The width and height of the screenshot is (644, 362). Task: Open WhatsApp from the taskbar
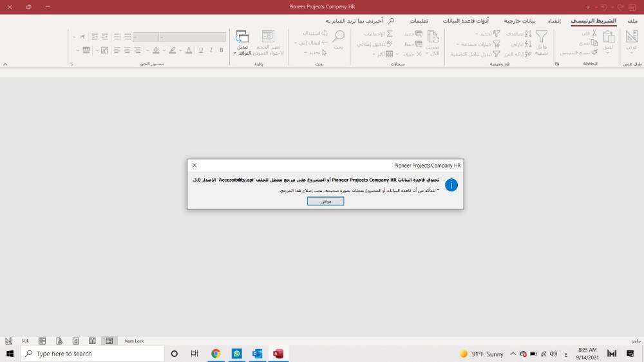[x=236, y=354]
